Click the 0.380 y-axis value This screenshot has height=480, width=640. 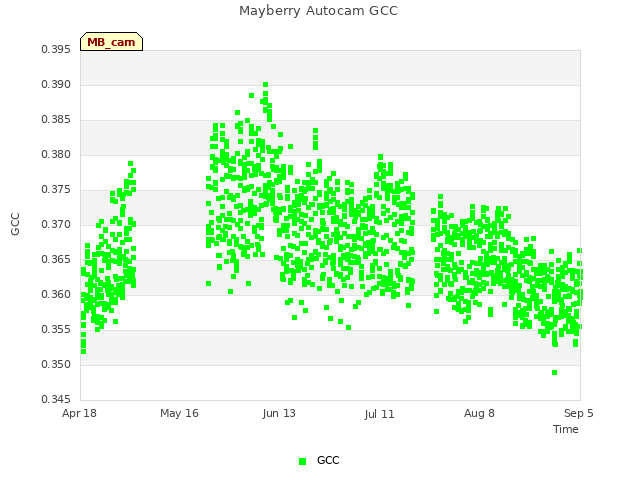tap(56, 155)
